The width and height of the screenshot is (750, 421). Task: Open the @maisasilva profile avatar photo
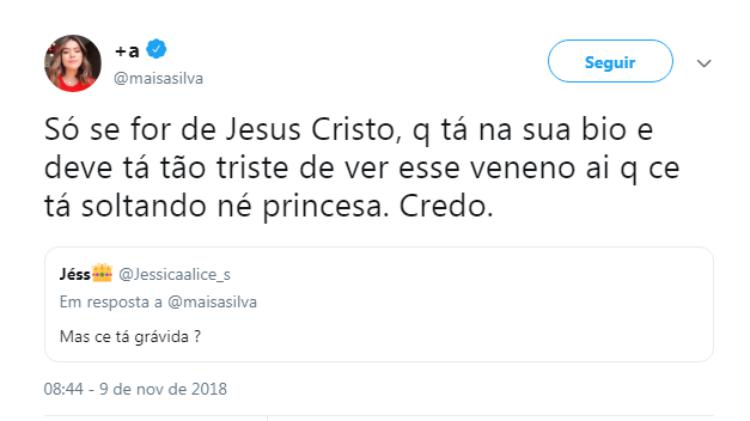tap(73, 63)
